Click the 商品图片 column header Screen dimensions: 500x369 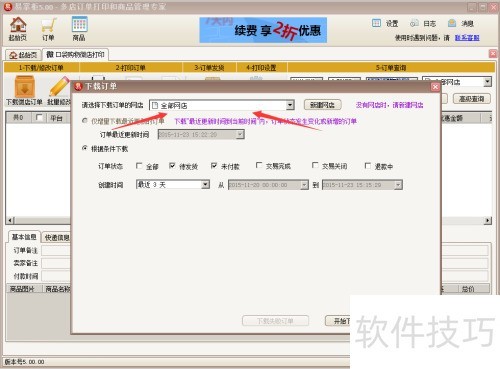[24, 289]
